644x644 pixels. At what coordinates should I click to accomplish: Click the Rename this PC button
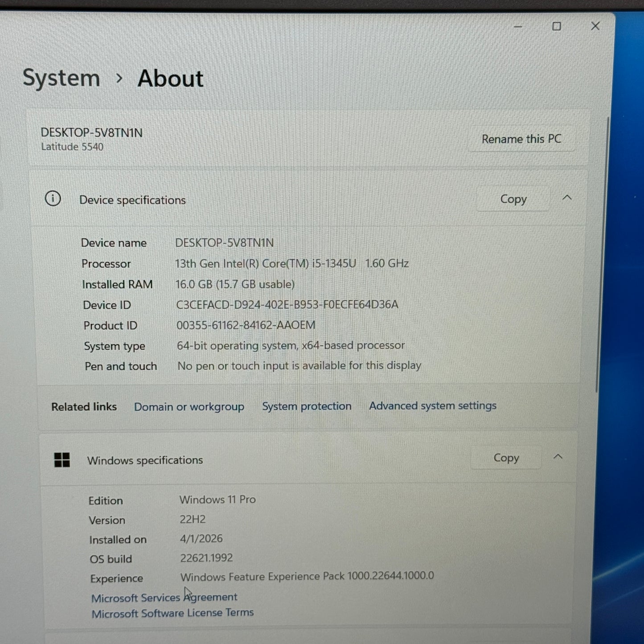pyautogui.click(x=521, y=139)
